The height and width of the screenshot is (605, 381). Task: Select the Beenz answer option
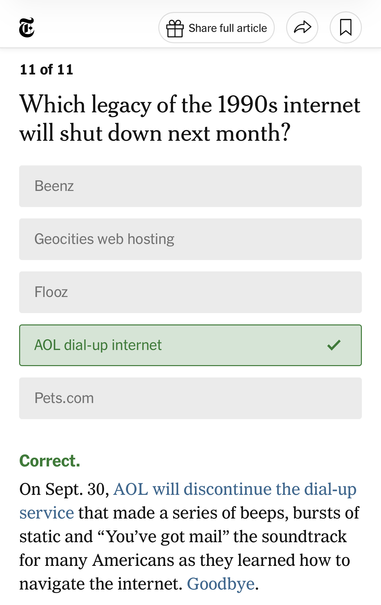[x=190, y=186]
